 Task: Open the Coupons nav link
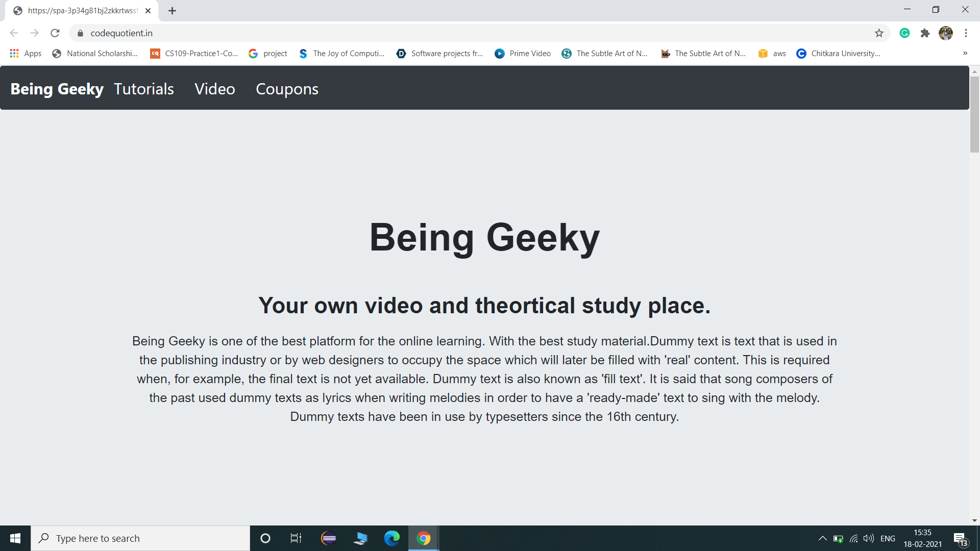pyautogui.click(x=287, y=89)
